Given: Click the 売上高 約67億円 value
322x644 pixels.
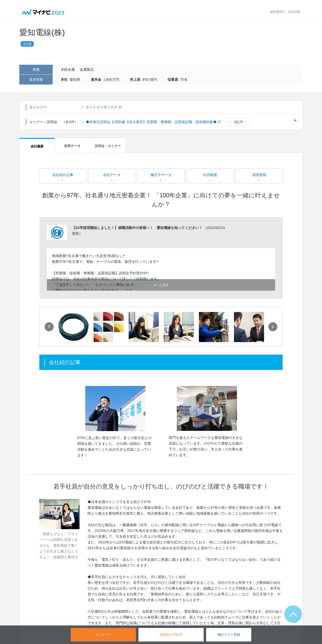Looking at the screenshot, I should pos(143,79).
